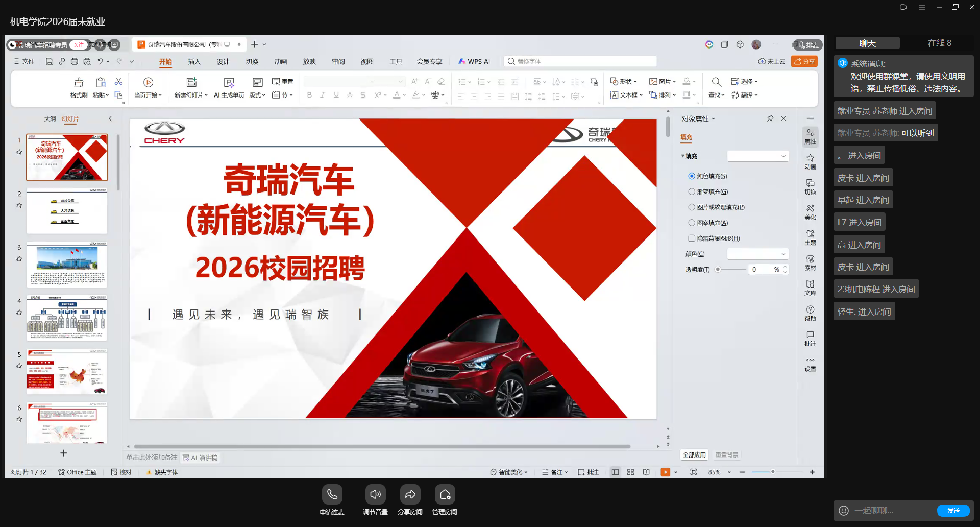Screen dimensions: 980x527
Task: Insert a text box with 文本框
Action: click(626, 95)
